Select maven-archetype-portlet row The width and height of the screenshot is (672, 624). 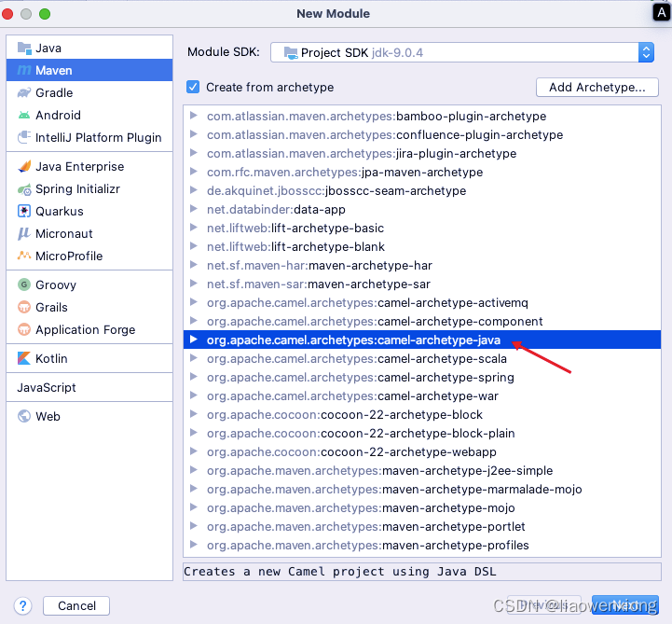point(421,527)
